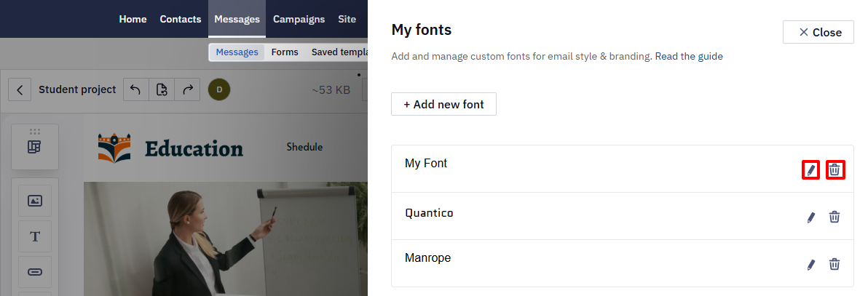The width and height of the screenshot is (868, 296).
Task: Select the Text block icon
Action: [35, 237]
